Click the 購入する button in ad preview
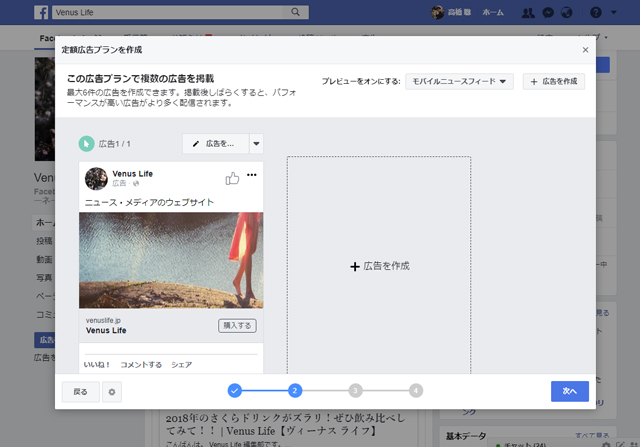The width and height of the screenshot is (640, 447). point(237,325)
